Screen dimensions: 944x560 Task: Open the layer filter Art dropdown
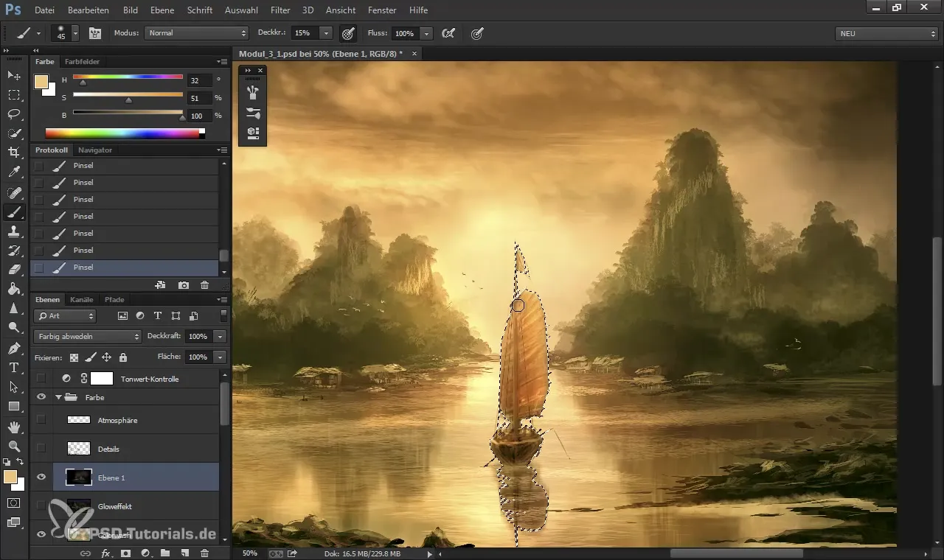click(65, 316)
